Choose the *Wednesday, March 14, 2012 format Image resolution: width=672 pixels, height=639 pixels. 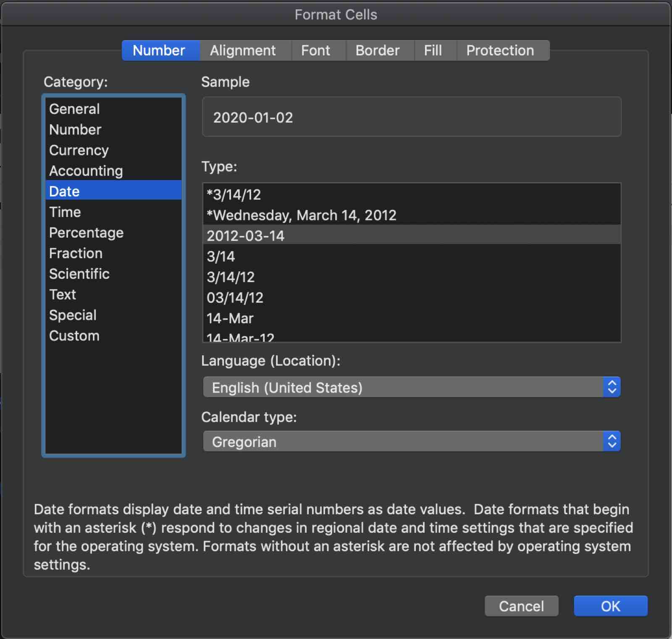click(301, 215)
